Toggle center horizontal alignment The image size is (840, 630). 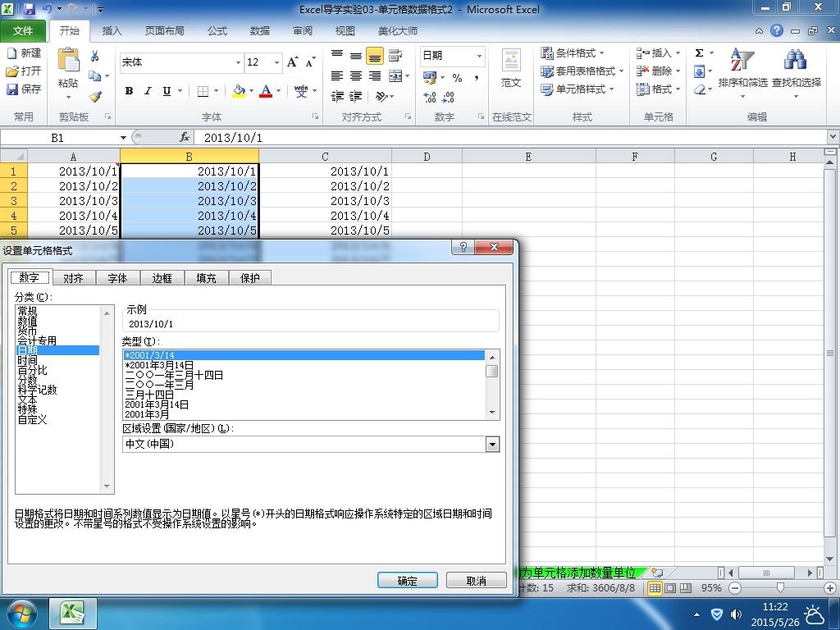356,76
